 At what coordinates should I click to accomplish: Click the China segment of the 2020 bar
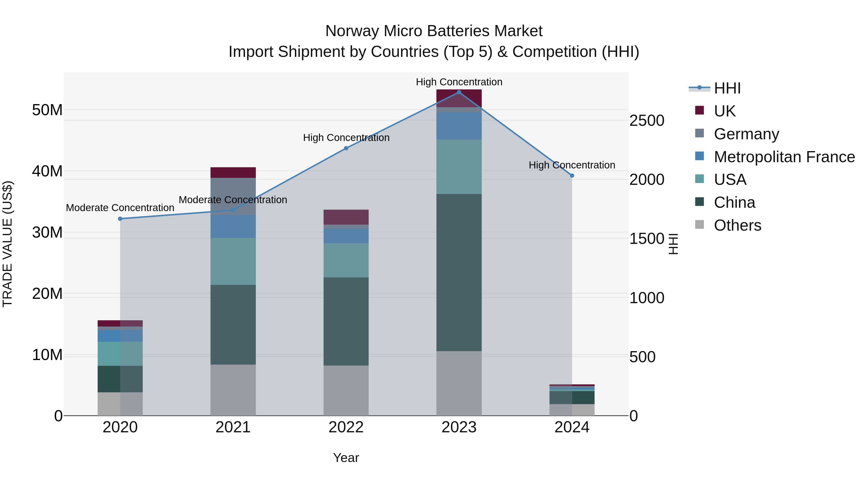pos(120,379)
